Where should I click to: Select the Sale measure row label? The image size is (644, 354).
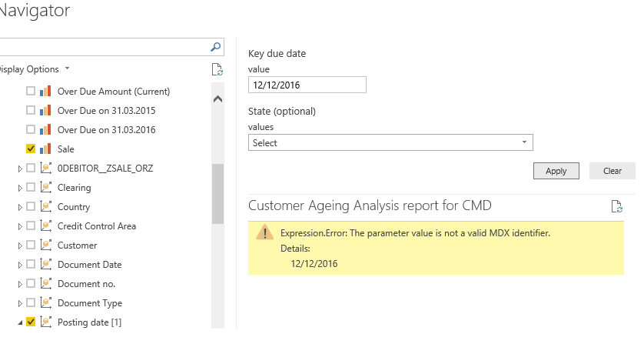point(66,149)
